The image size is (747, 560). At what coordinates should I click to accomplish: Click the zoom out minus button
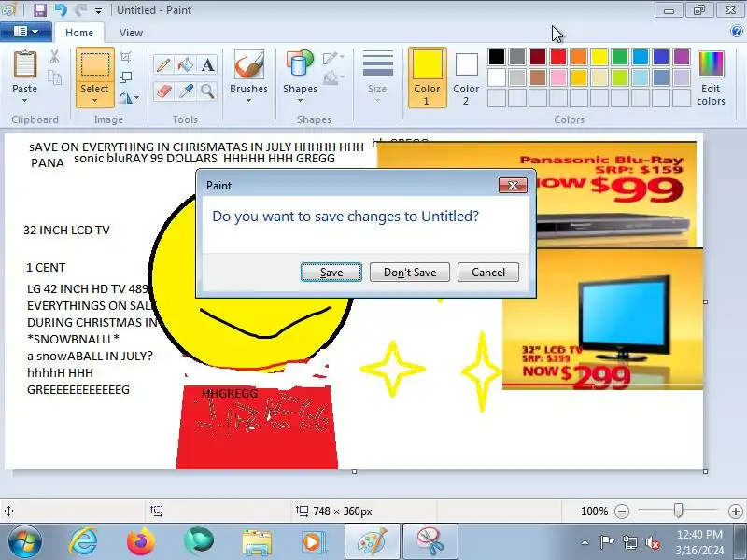[x=622, y=511]
